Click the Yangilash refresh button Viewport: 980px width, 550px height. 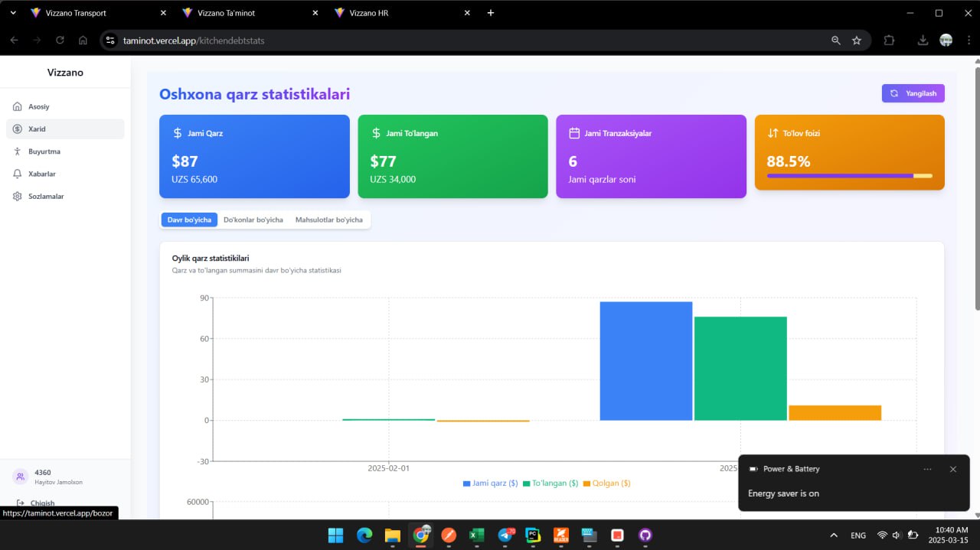pyautogui.click(x=913, y=93)
